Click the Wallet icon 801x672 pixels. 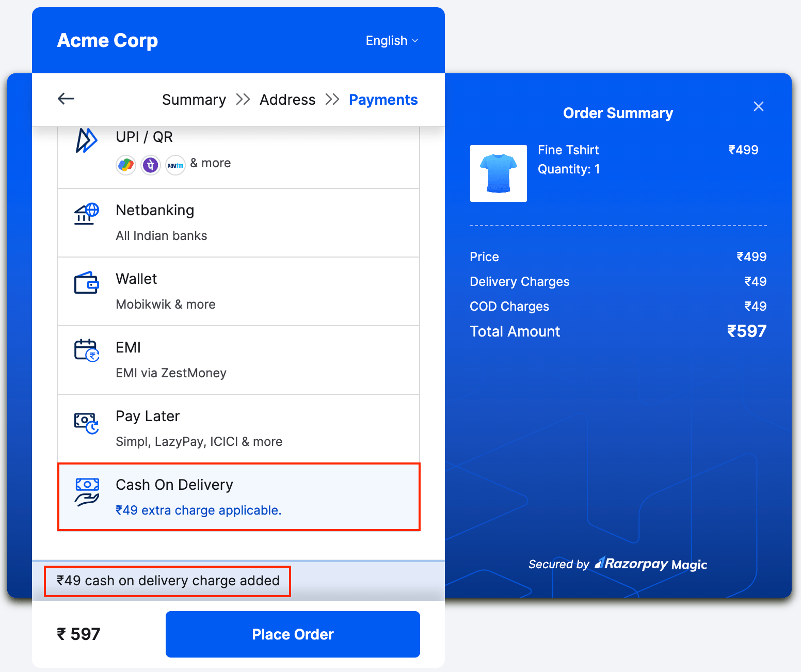(x=87, y=283)
